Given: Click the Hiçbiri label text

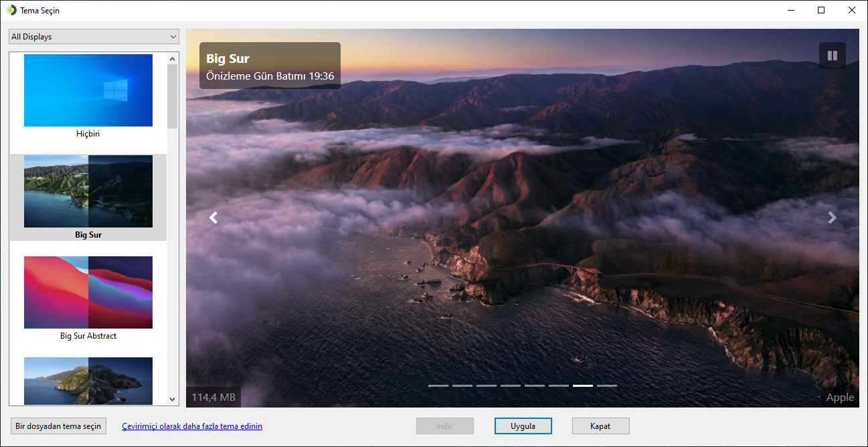Looking at the screenshot, I should (88, 134).
